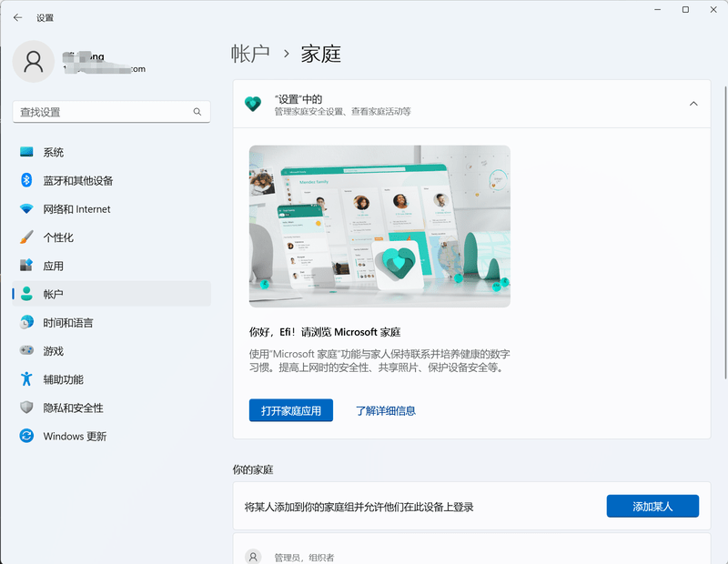Open 系统 settings page
728x564 pixels.
[111, 152]
